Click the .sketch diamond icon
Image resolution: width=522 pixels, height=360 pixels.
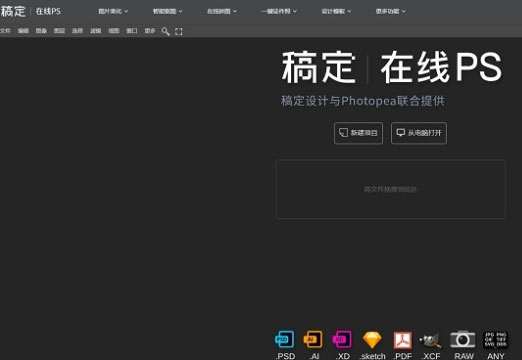(372, 340)
